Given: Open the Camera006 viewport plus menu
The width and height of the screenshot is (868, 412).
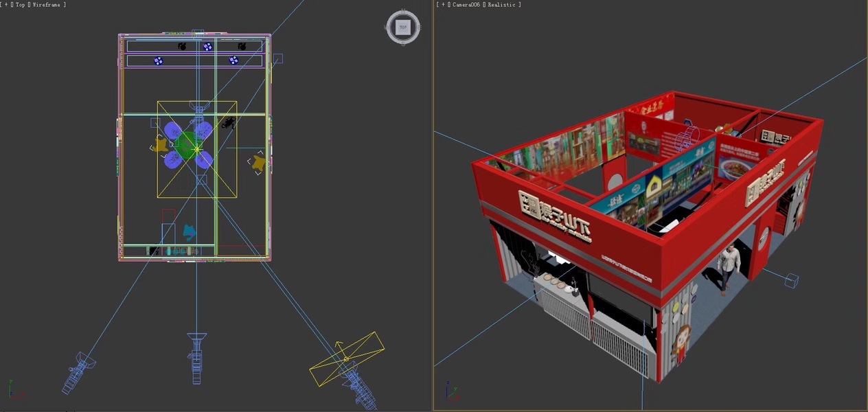Looking at the screenshot, I should tap(443, 5).
